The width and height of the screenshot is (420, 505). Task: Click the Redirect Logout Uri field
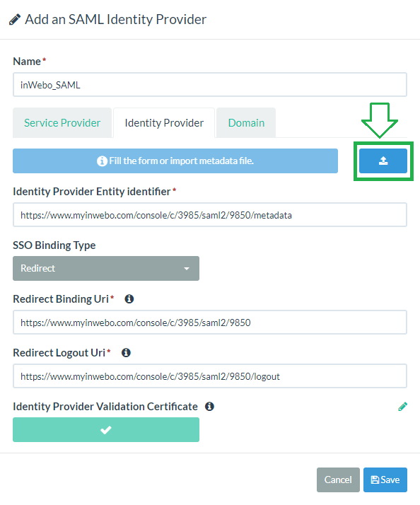click(210, 376)
